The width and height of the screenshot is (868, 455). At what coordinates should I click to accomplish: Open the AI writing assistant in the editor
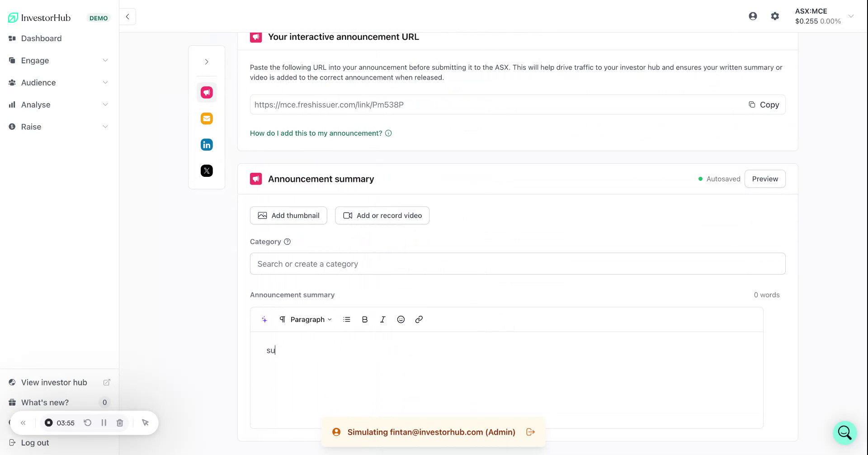[264, 319]
